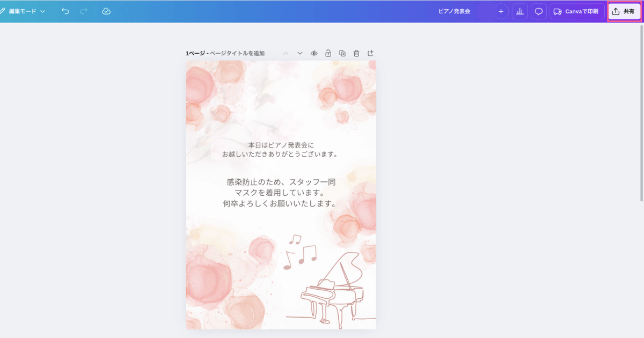Toggle hide page eye icon

pyautogui.click(x=314, y=53)
